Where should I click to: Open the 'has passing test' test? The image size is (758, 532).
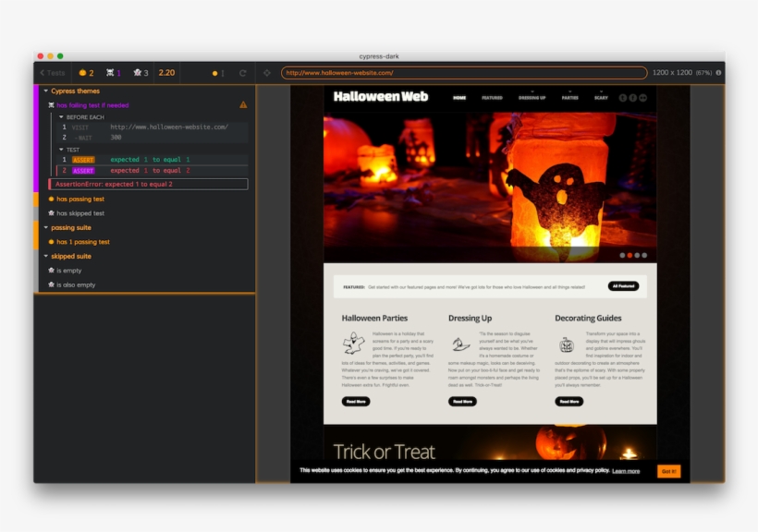80,199
